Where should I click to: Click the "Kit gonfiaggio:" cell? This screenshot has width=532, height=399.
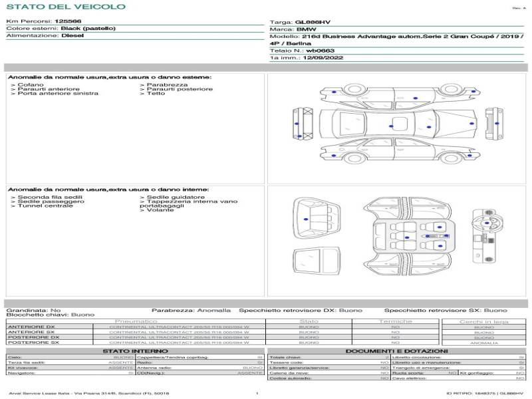pyautogui.click(x=492, y=373)
